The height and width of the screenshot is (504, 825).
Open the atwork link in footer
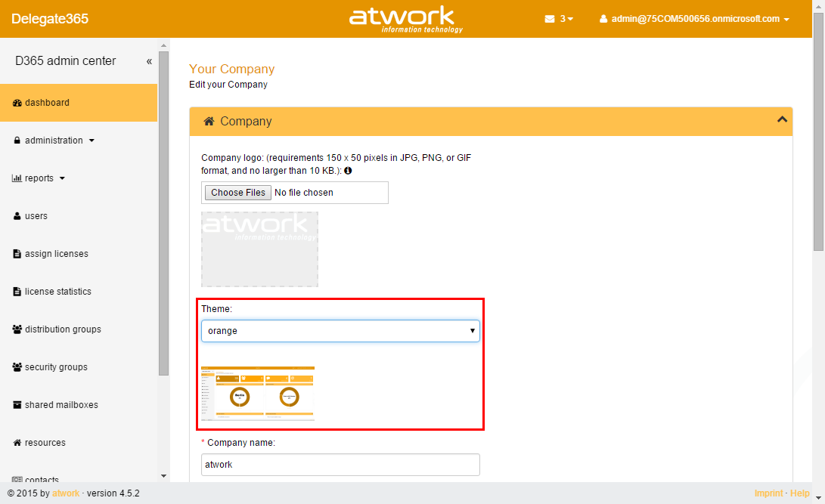[66, 493]
